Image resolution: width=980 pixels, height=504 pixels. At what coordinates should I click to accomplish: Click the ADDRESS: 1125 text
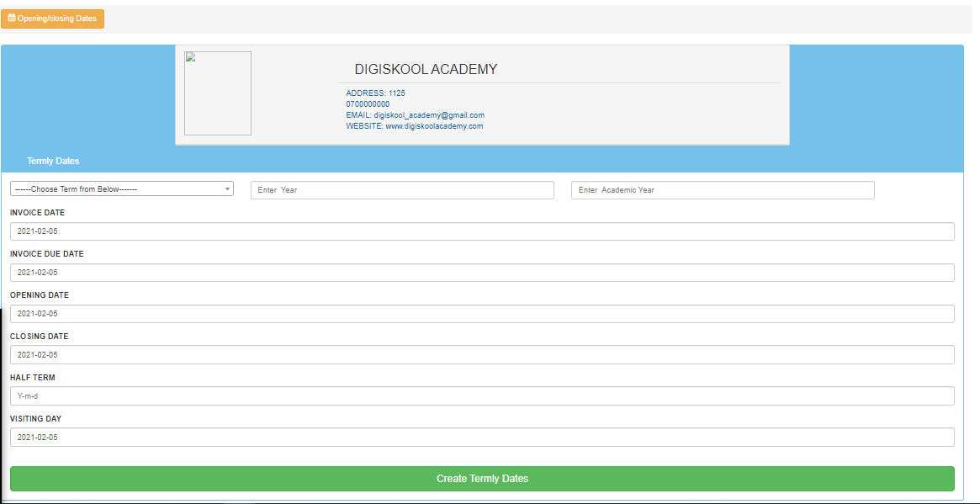click(375, 93)
